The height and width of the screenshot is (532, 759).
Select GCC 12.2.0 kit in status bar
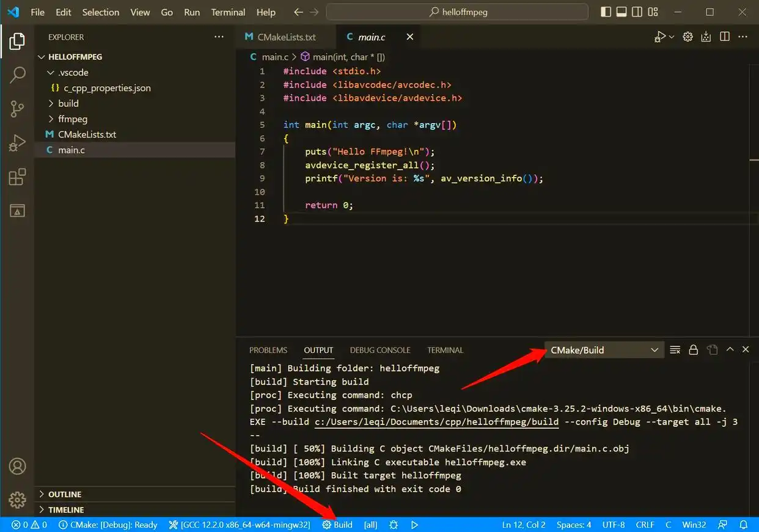240,525
